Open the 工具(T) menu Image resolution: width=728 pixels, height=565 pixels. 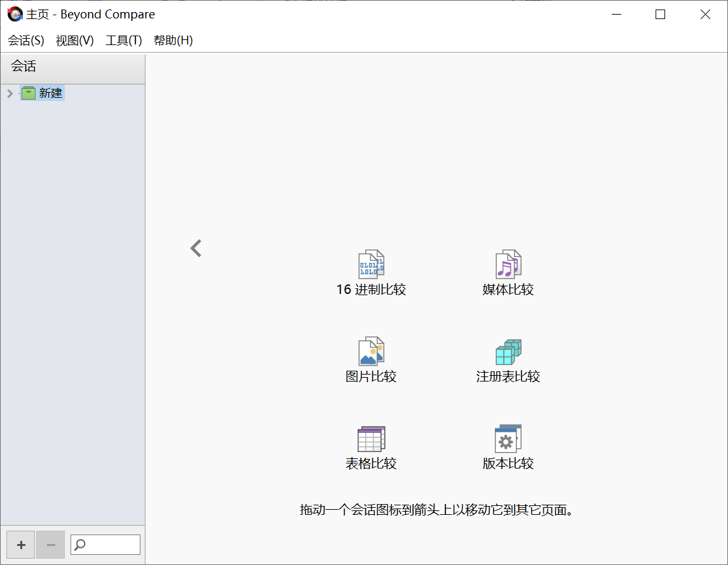coord(123,41)
